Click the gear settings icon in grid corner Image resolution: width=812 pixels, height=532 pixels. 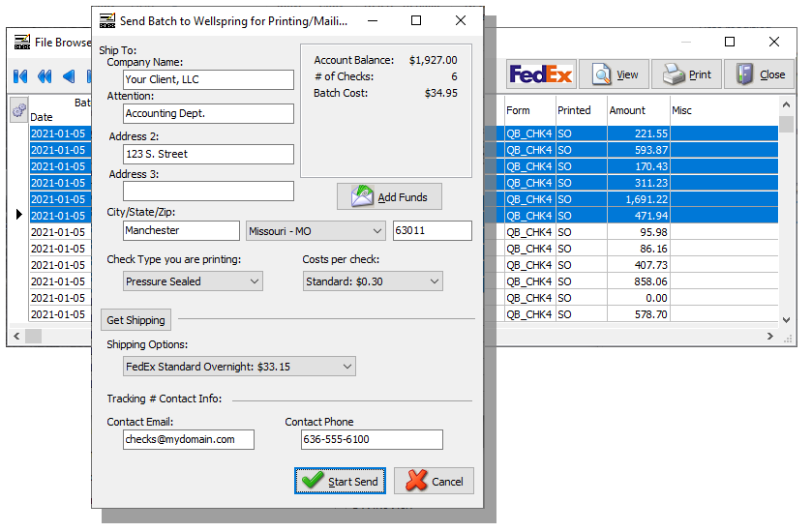click(x=19, y=109)
